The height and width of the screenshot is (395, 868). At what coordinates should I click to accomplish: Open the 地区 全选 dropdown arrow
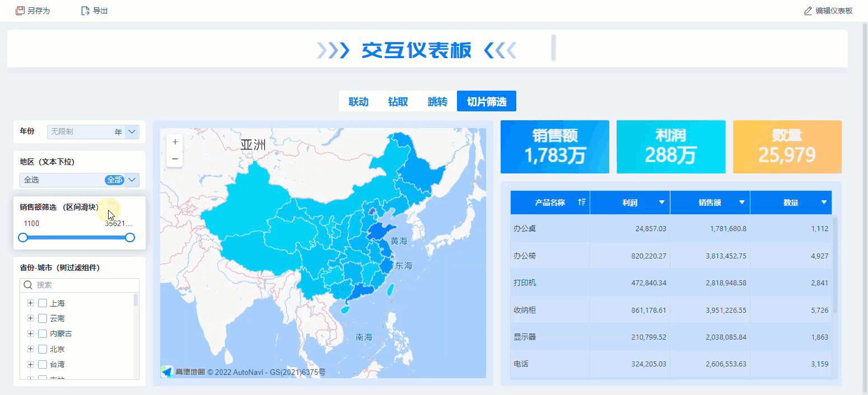(x=132, y=180)
